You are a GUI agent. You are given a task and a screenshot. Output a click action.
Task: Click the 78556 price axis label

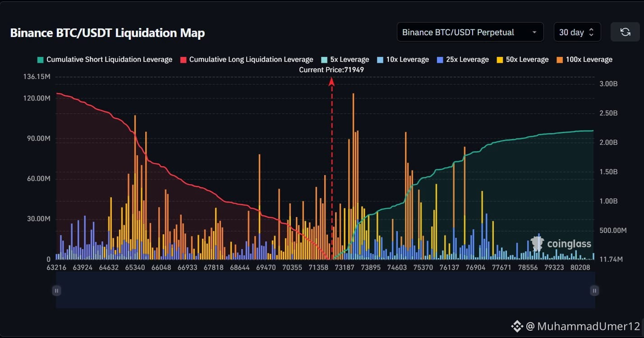[x=528, y=268]
